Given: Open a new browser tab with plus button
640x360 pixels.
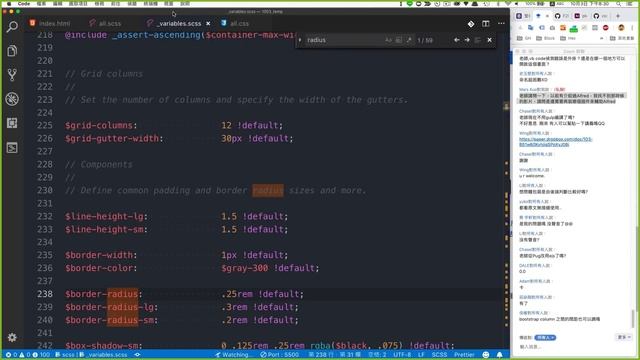Looking at the screenshot, I should [618, 16].
